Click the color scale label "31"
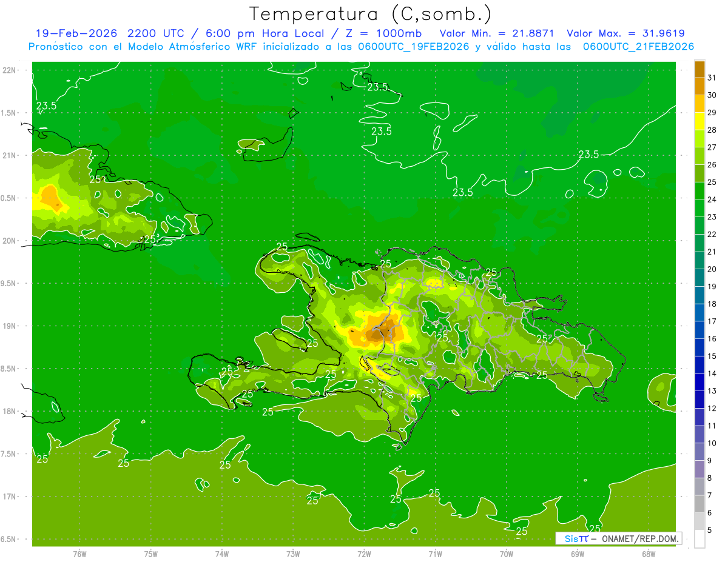Image resolution: width=728 pixels, height=562 pixels. [712, 78]
